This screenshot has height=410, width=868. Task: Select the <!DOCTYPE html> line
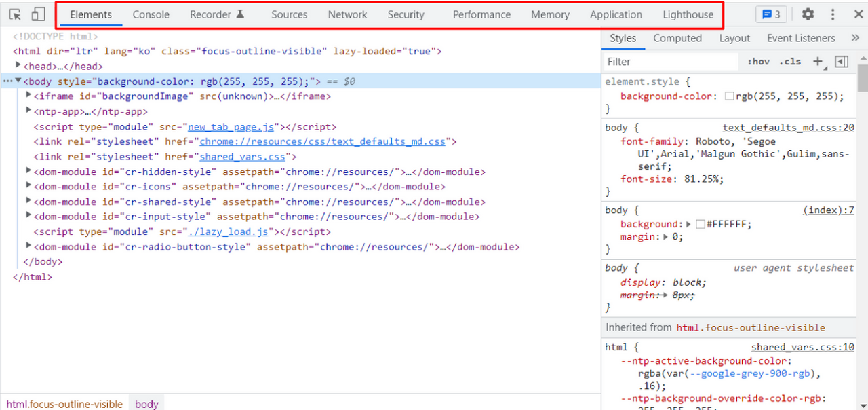[55, 37]
